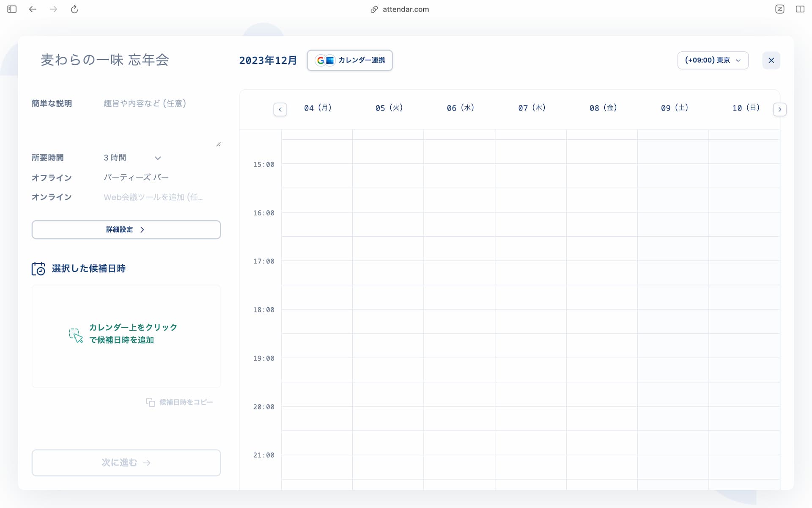Click the 15:00 time label

[x=263, y=164]
